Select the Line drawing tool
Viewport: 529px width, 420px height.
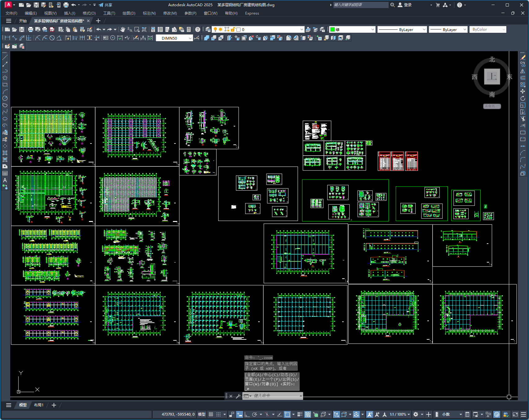(5, 57)
